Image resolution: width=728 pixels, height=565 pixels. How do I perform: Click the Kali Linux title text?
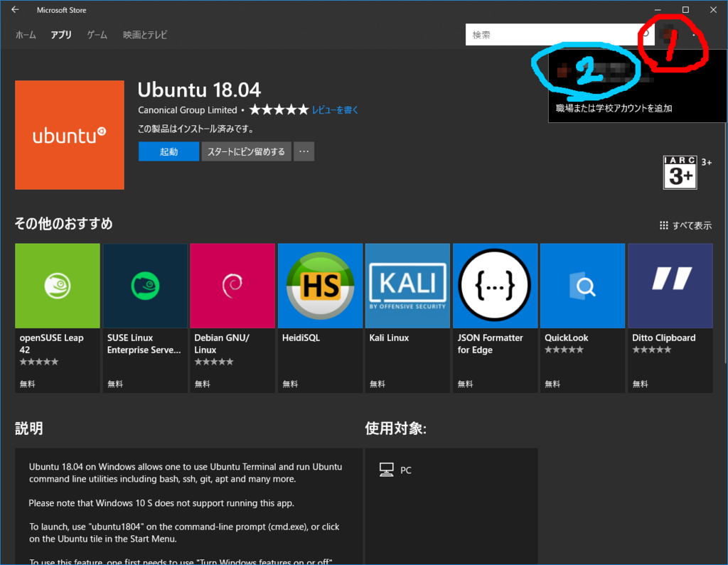click(x=389, y=338)
